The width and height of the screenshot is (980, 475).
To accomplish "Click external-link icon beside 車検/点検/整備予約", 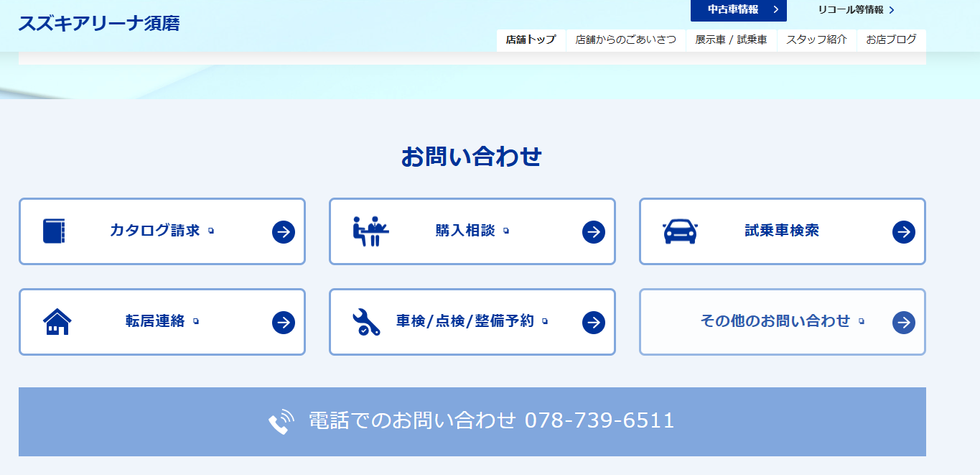I will 545,322.
